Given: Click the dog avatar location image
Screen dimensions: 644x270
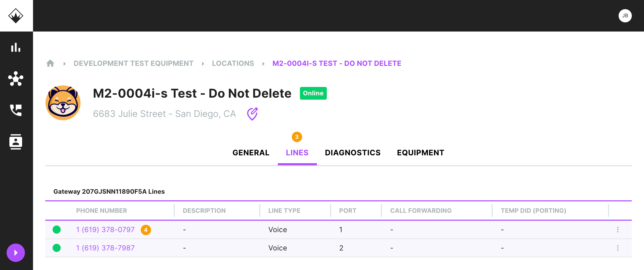Looking at the screenshot, I should 63,102.
